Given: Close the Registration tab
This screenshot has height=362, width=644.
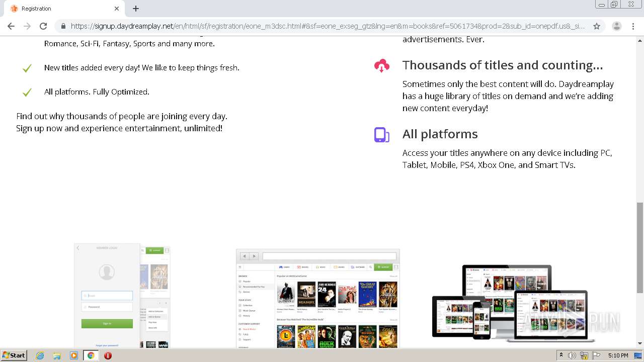Looking at the screenshot, I should (x=117, y=9).
